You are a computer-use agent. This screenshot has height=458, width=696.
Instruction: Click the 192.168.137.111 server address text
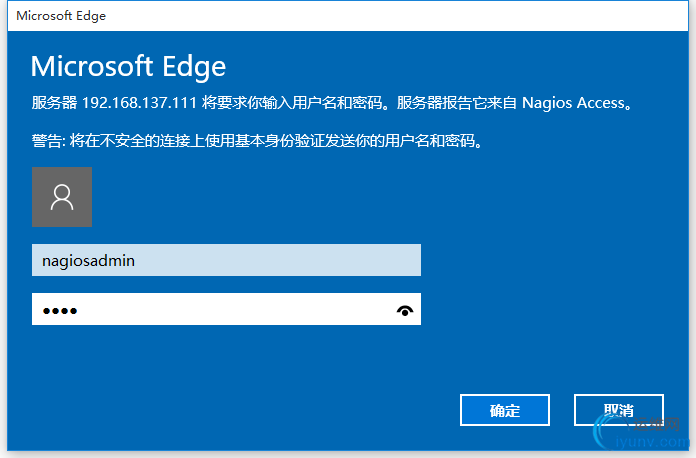pyautogui.click(x=139, y=103)
